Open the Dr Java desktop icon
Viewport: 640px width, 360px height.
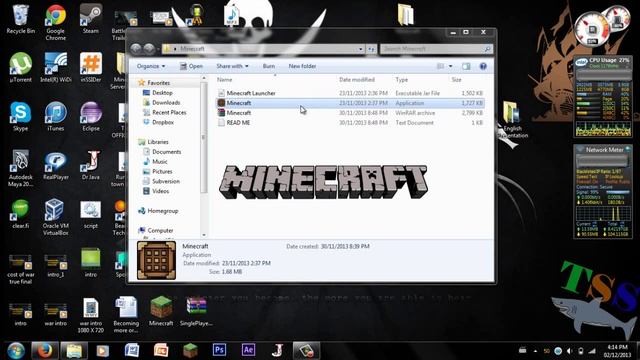pyautogui.click(x=91, y=165)
